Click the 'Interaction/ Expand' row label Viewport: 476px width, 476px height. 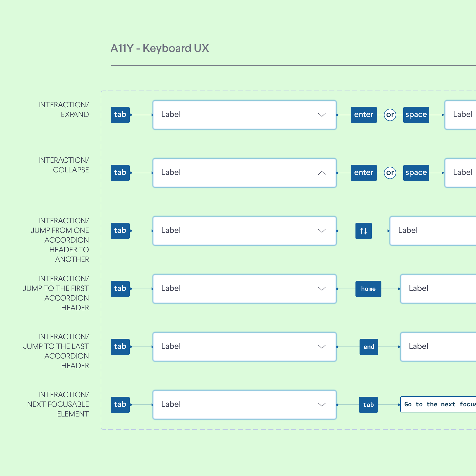[64, 110]
